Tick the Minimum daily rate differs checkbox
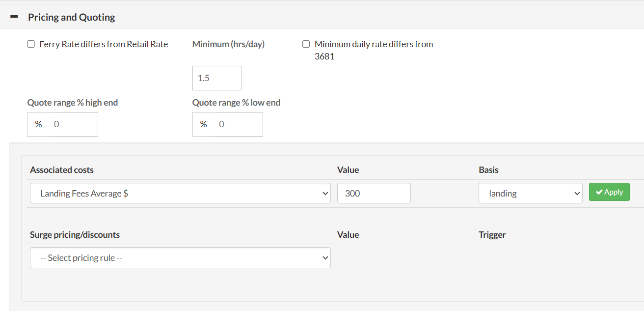The width and height of the screenshot is (644, 311). coord(306,44)
